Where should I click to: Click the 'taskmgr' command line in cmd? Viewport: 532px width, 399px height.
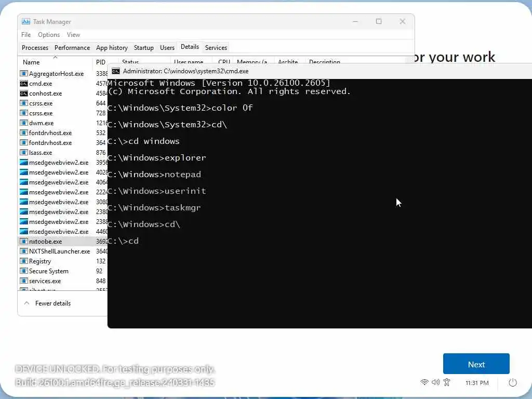point(154,208)
